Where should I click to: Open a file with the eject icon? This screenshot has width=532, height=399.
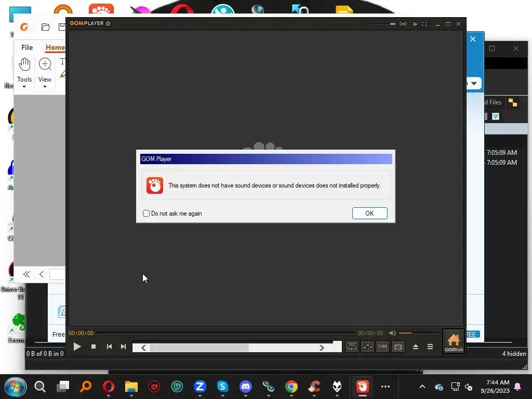click(x=415, y=347)
